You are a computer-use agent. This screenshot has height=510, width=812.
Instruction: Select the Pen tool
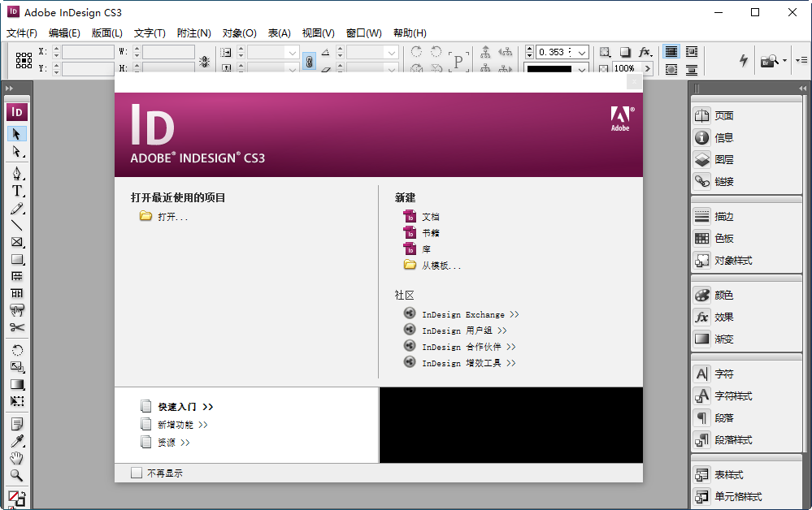[x=16, y=173]
